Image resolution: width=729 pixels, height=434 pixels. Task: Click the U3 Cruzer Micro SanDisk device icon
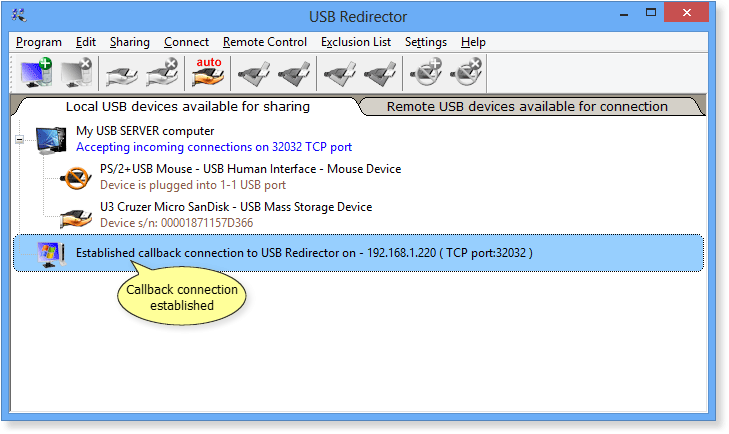[x=76, y=218]
